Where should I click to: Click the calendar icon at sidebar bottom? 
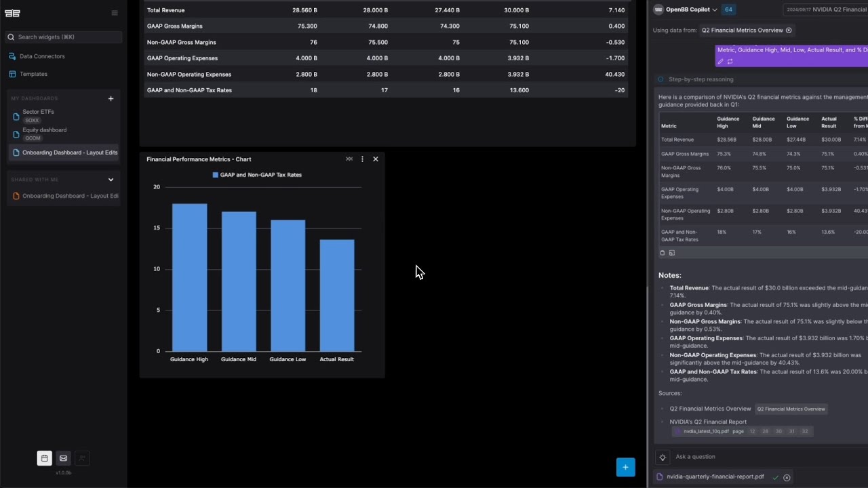(44, 458)
